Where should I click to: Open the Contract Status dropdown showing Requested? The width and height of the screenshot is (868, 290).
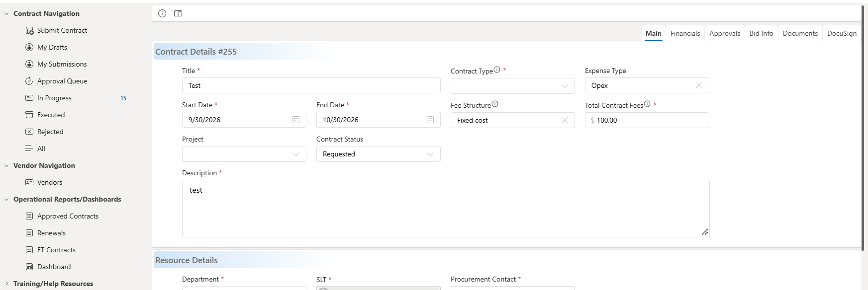click(x=379, y=154)
